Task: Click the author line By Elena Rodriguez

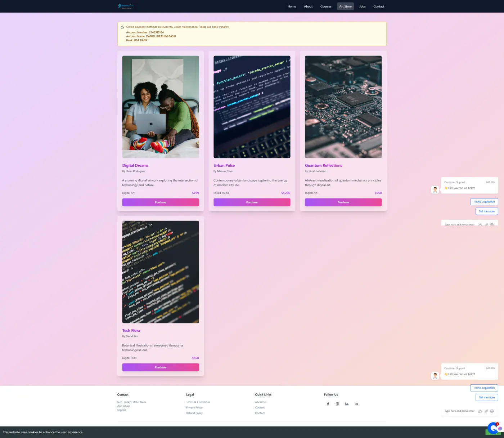Action: coord(134,171)
